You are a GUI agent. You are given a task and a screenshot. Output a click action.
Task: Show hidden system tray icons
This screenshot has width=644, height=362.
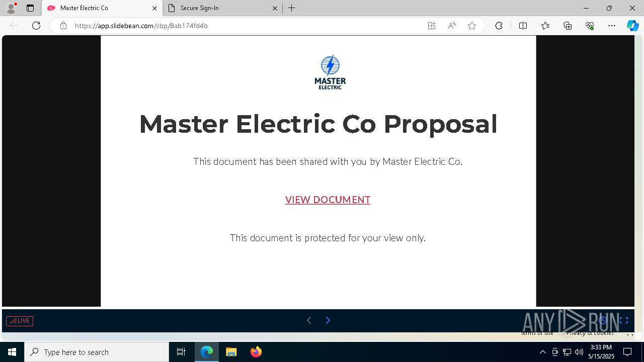[542, 352]
